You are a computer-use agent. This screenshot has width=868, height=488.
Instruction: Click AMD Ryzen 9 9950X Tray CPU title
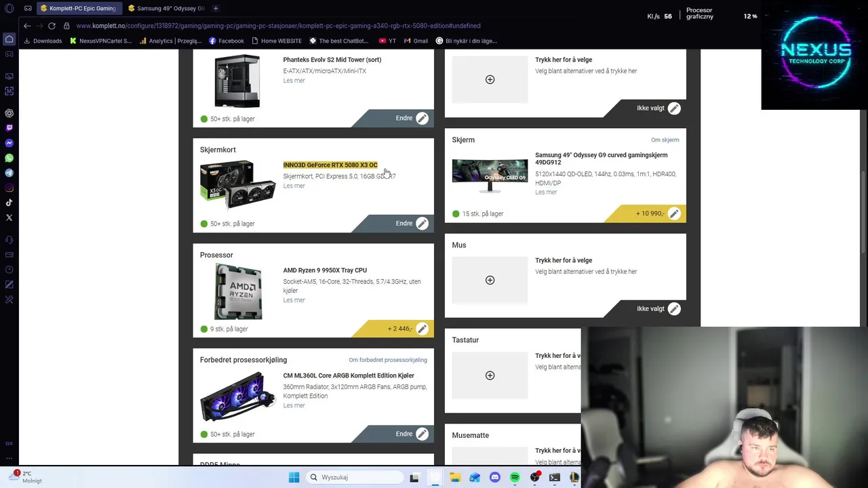click(325, 270)
